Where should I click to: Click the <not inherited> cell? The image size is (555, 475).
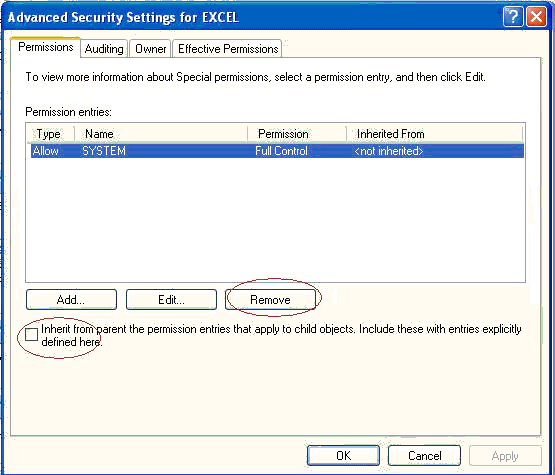click(389, 151)
